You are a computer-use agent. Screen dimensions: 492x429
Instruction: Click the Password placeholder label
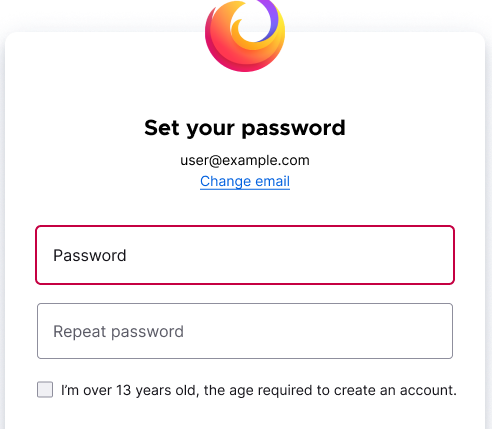(90, 256)
